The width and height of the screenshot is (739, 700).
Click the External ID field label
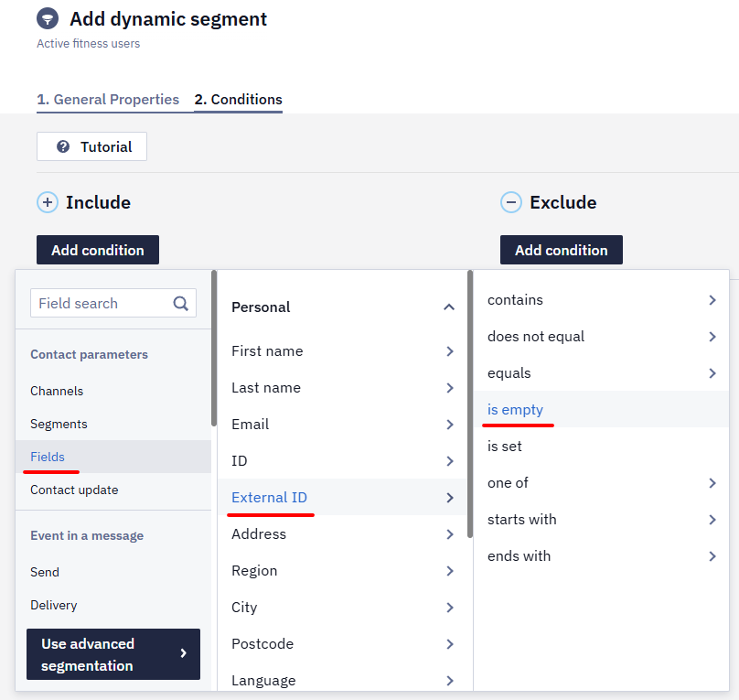(x=269, y=497)
